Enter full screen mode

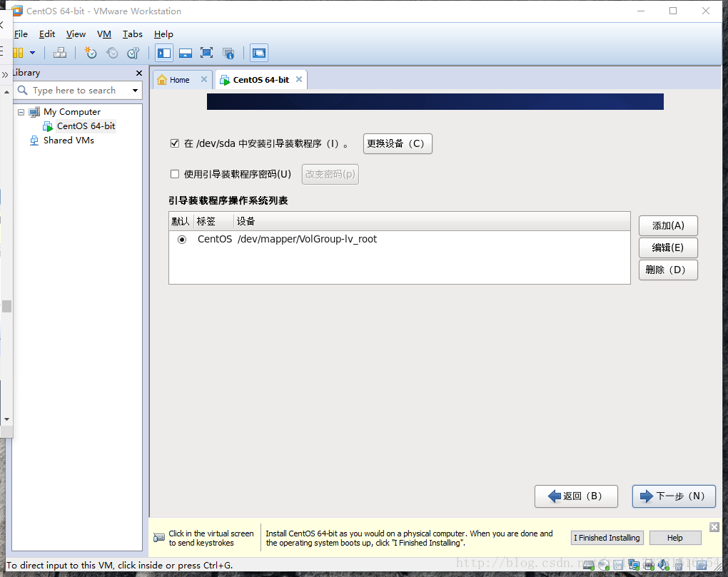206,53
